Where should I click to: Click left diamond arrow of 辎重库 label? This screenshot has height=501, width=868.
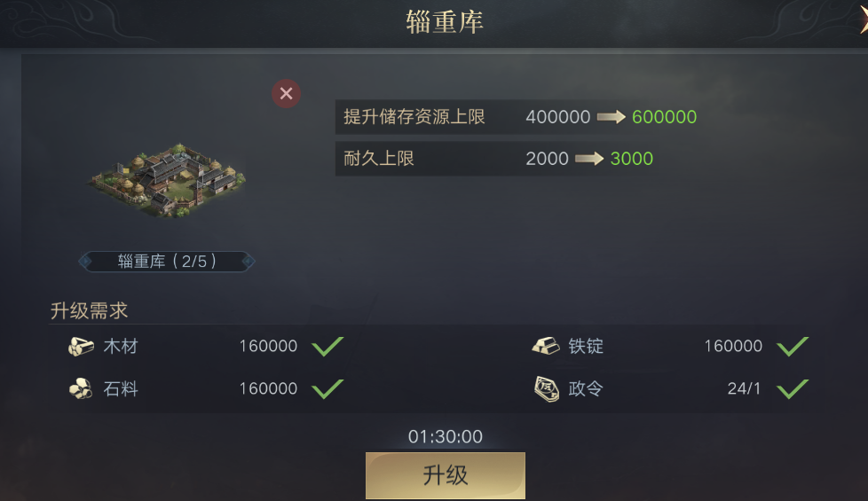tap(85, 261)
